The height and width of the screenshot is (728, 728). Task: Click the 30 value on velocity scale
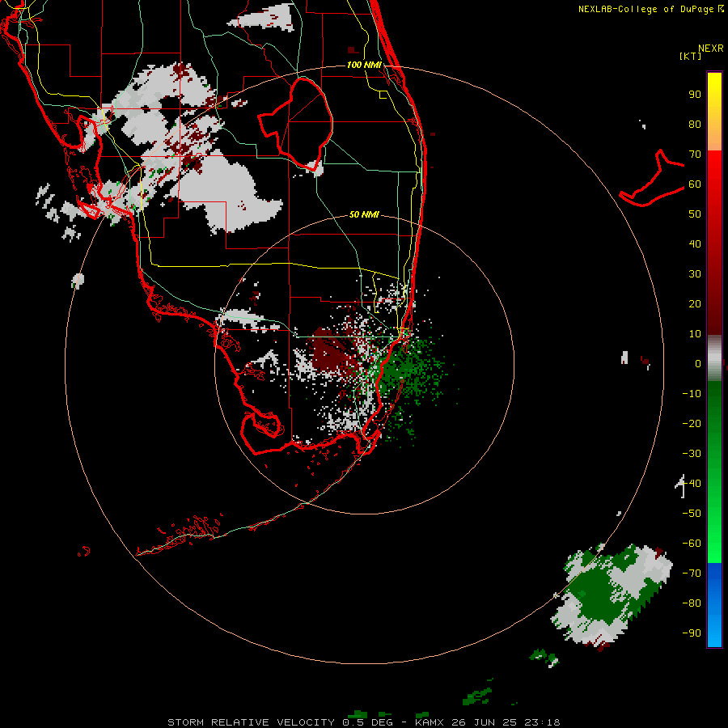coord(695,274)
